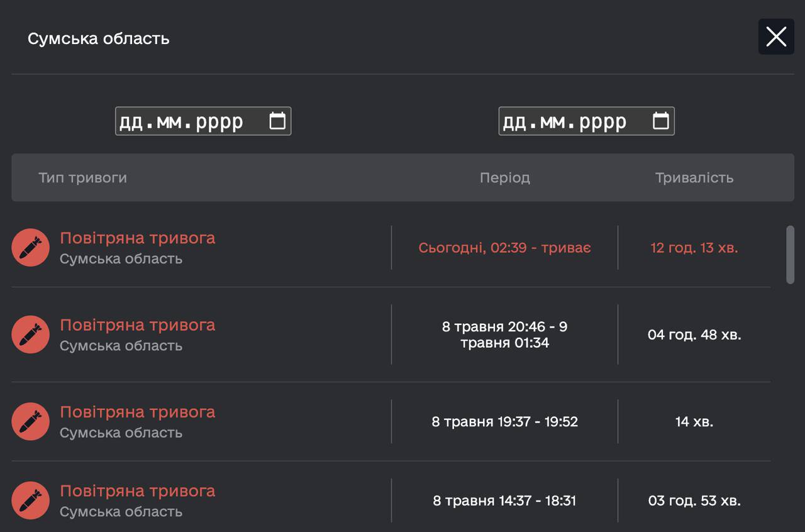The image size is (805, 532).
Task: Click the 8 травня 14:37 - 18:31 period
Action: 504,501
